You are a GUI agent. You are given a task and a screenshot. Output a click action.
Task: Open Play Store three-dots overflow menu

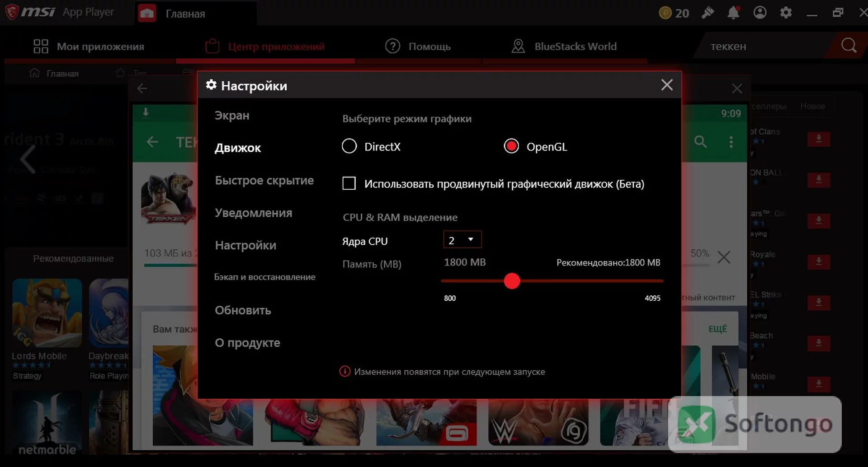[x=731, y=142]
